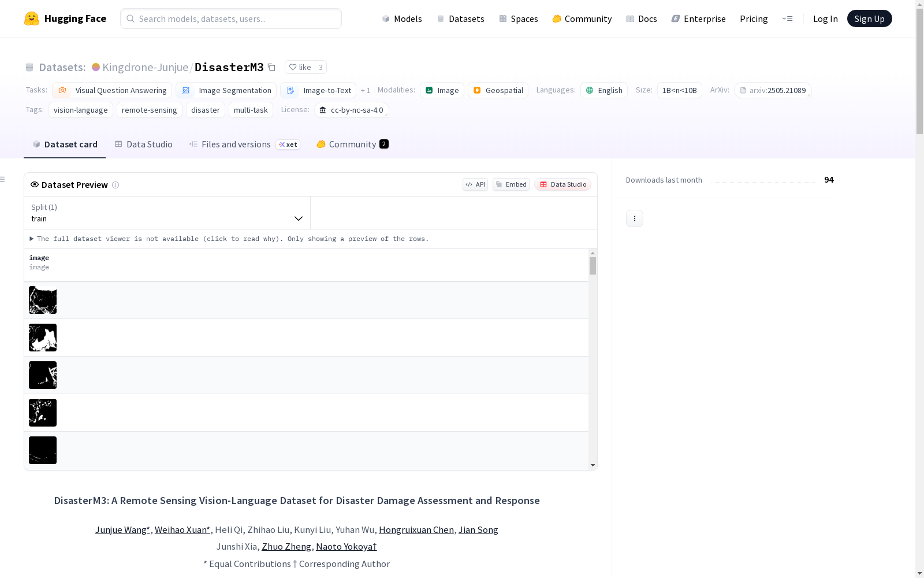Open author link Hongruixuan Chen
The height and width of the screenshot is (578, 924).
[416, 530]
